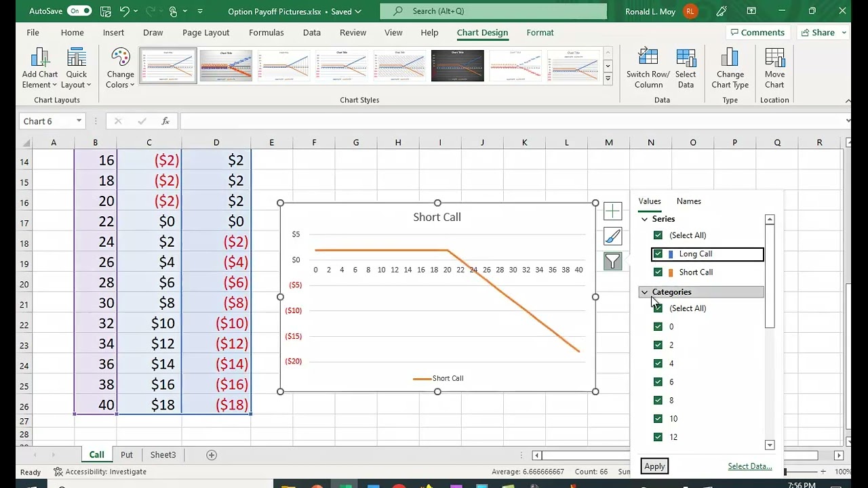The height and width of the screenshot is (488, 868).
Task: Click the blue Long Call color swatch
Action: click(x=671, y=254)
